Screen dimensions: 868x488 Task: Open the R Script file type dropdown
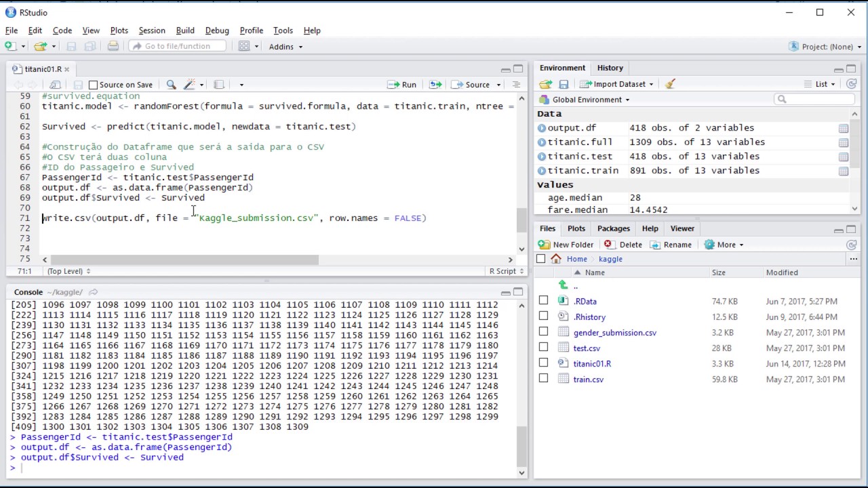507,271
